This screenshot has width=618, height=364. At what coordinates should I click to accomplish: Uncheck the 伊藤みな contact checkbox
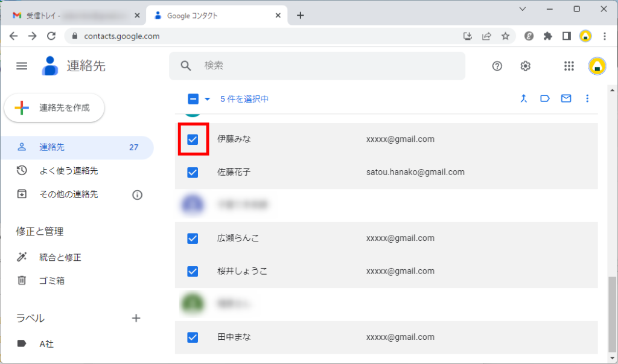point(193,139)
